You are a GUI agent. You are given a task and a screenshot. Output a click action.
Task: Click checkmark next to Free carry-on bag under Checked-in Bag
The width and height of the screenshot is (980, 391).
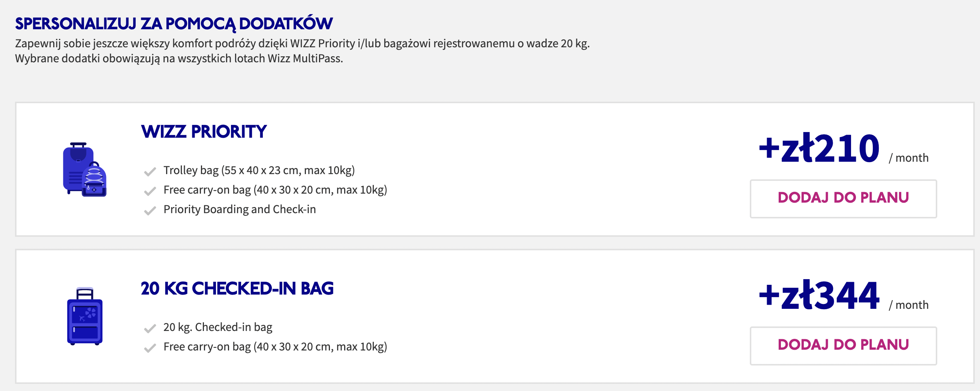point(150,347)
